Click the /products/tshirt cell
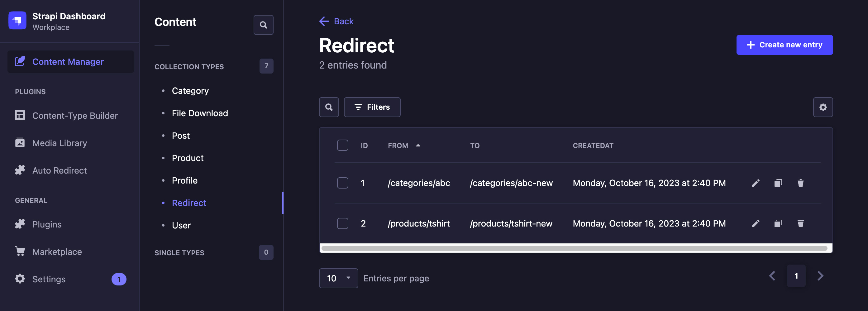868x311 pixels. [x=418, y=223]
